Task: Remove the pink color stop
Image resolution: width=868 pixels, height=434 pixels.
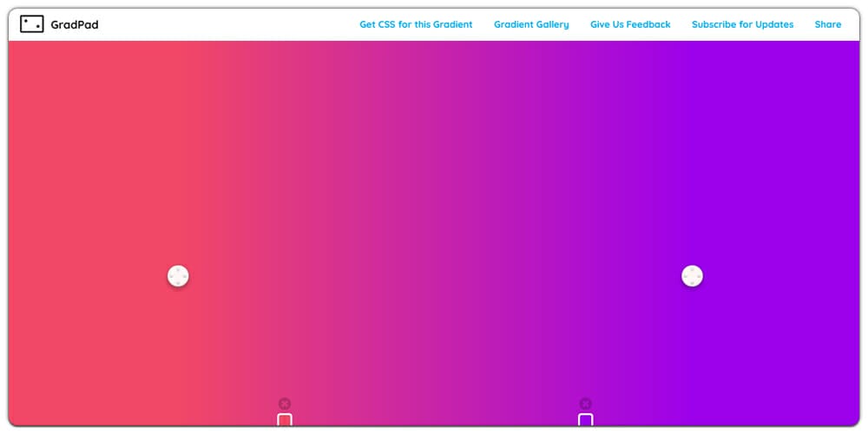Action: tap(285, 404)
